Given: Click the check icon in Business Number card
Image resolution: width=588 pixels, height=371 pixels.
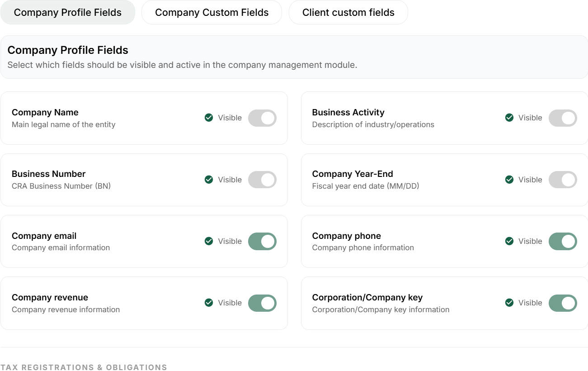Looking at the screenshot, I should click(209, 180).
